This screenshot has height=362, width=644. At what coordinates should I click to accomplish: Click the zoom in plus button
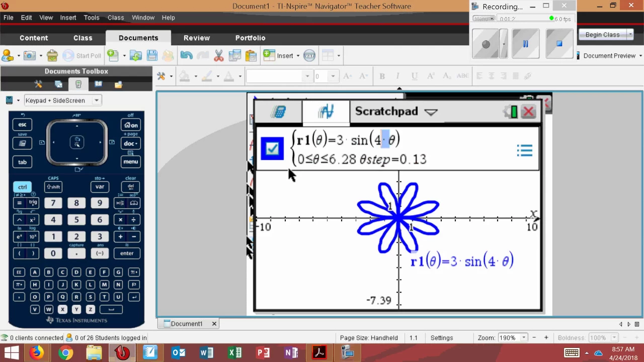546,338
